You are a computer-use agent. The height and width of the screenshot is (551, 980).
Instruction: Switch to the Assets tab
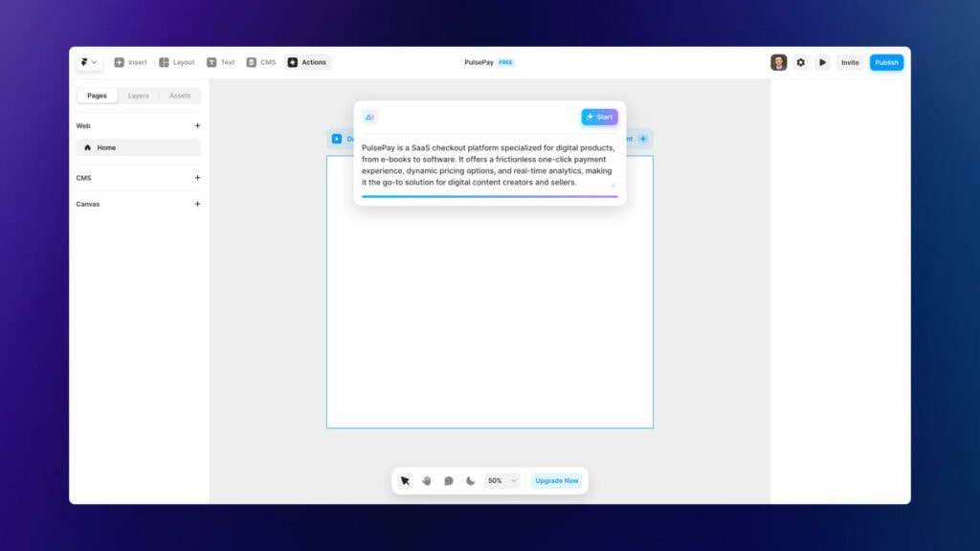[x=180, y=96]
